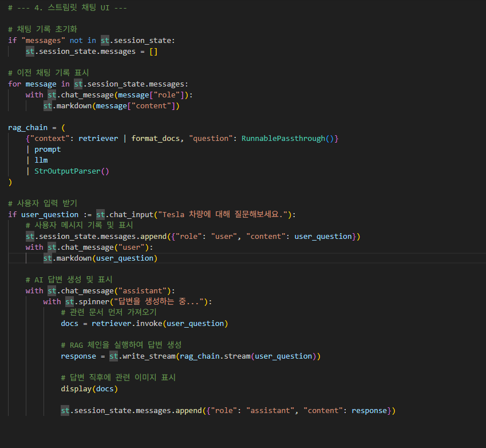Screen dimensions: 486x448
Task: Click the retriever.invoke method call
Action: click(127, 324)
